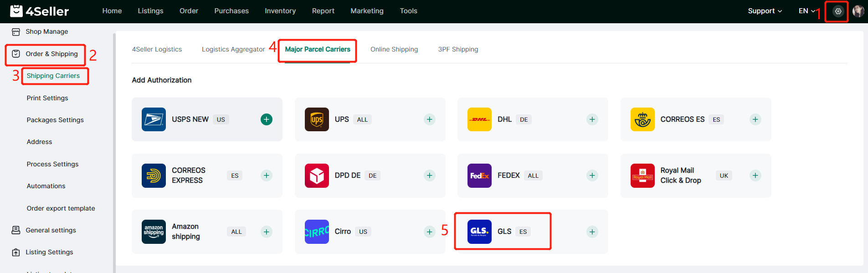Screen dimensions: 868x273
Task: Open the settings gear icon
Action: [838, 11]
